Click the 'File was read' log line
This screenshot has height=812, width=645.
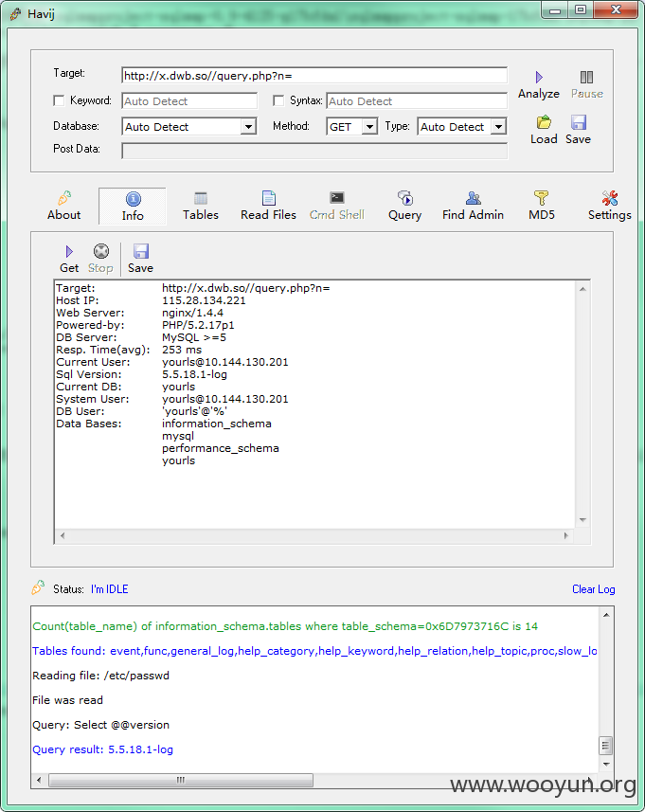[68, 700]
